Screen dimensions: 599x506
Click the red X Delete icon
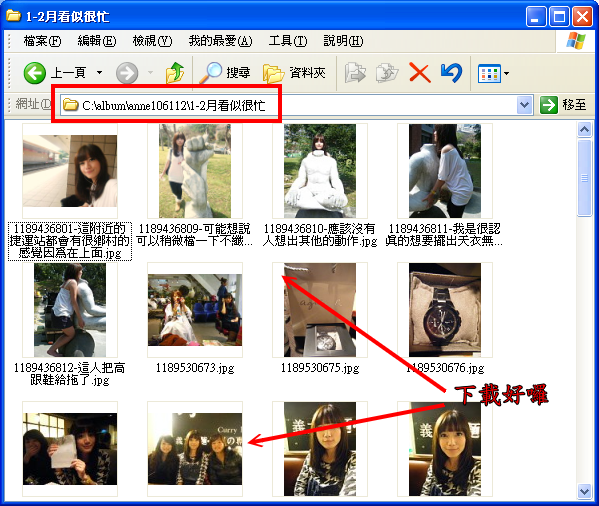tap(420, 73)
